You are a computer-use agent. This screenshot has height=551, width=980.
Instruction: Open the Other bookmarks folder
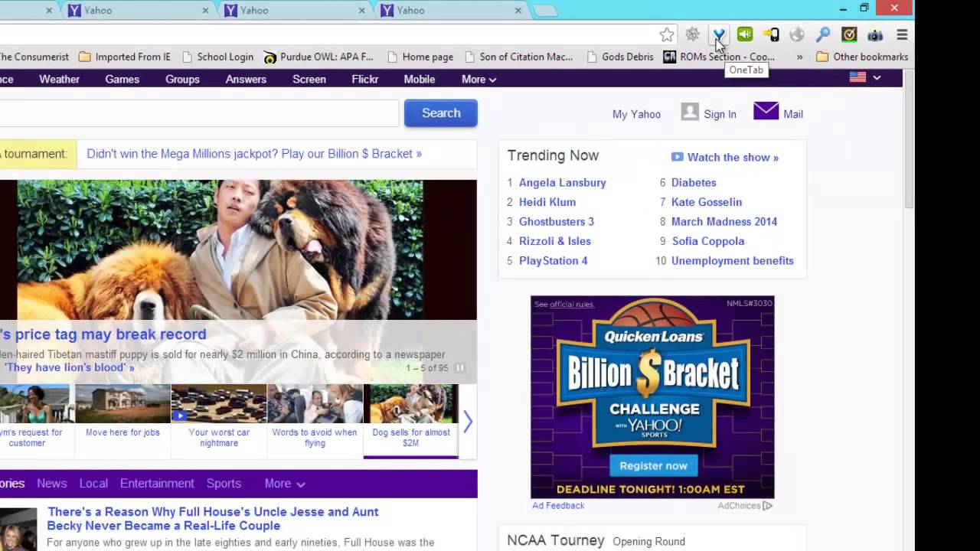click(862, 57)
